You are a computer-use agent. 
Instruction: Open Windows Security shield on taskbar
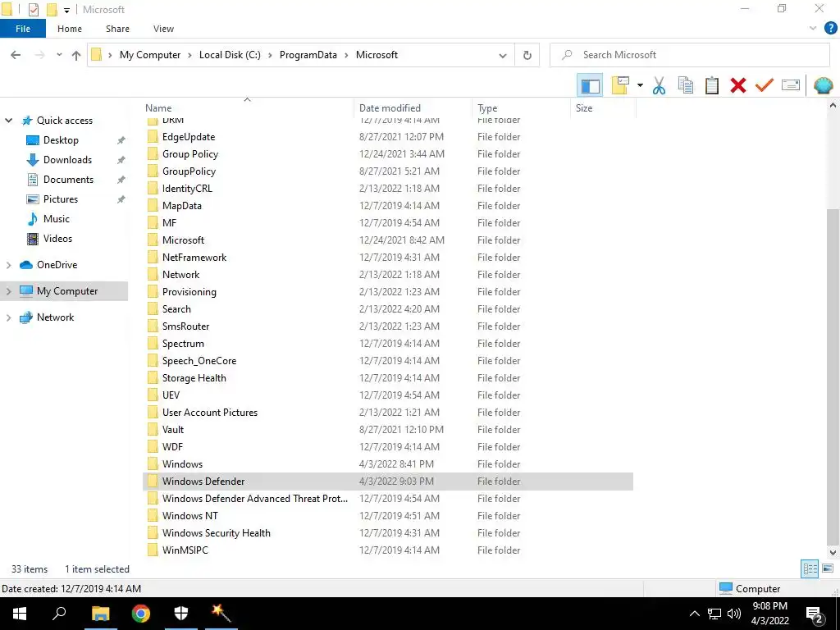[x=181, y=614]
